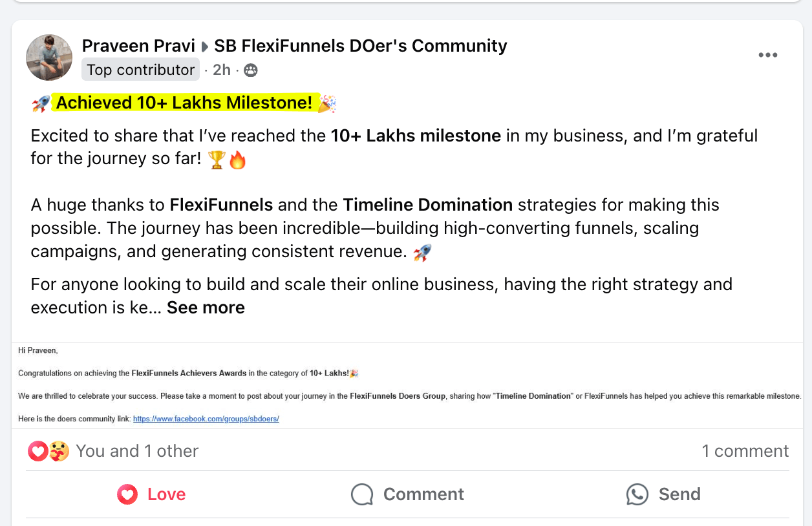Click the Send arrow icon
Image resolution: width=812 pixels, height=526 pixels.
(x=637, y=494)
